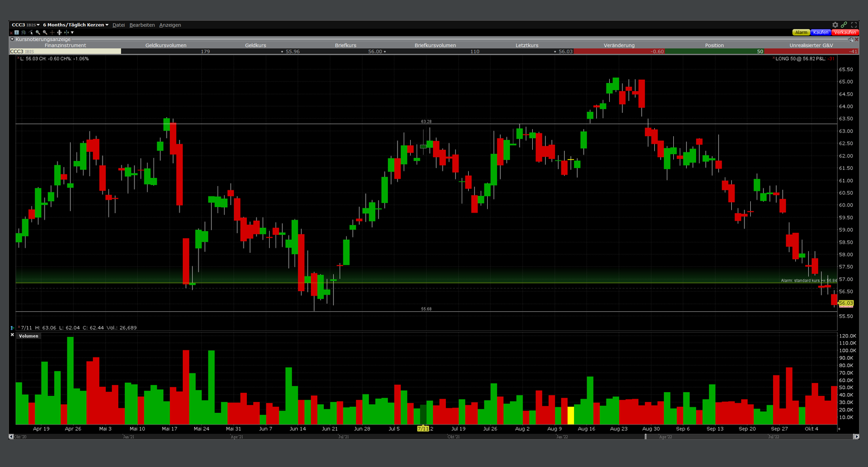Close the Kursnotierungsanzeige quote panel
This screenshot has height=467, width=868.
(x=857, y=39)
